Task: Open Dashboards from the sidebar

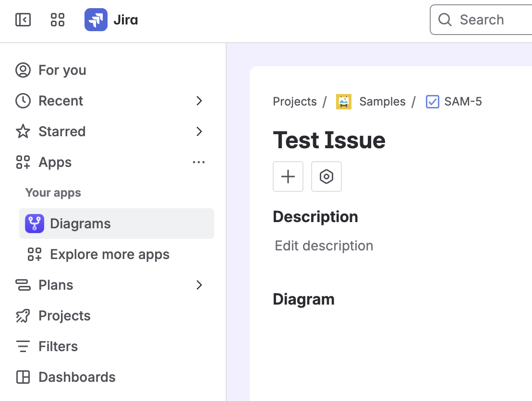Action: [x=77, y=377]
